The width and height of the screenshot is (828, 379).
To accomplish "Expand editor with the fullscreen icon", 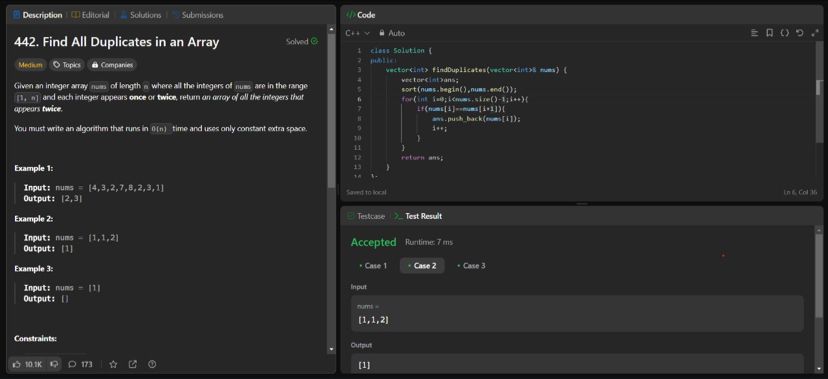I will point(814,33).
